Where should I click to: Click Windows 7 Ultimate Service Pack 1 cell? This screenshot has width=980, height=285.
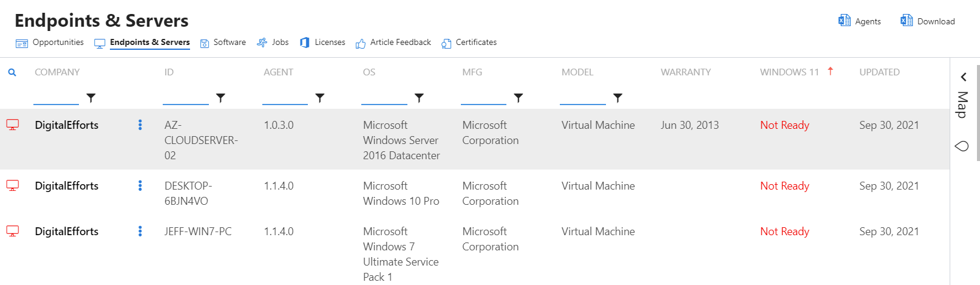(401, 254)
